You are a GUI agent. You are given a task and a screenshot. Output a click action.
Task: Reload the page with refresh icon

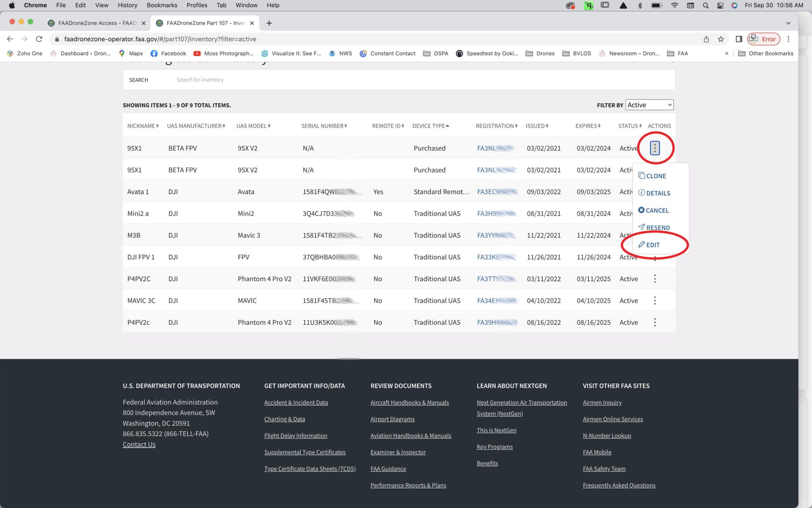click(x=39, y=39)
